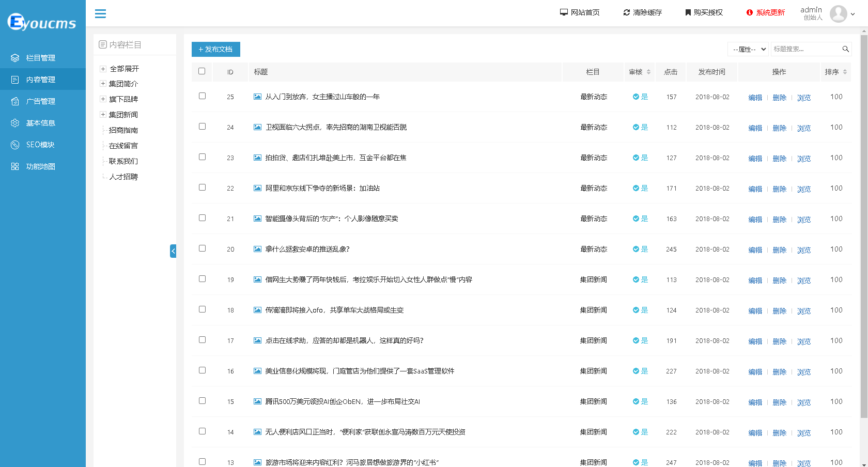Click the 内容栏目 panel header icon
Image resolution: width=868 pixels, height=467 pixels.
pos(103,45)
